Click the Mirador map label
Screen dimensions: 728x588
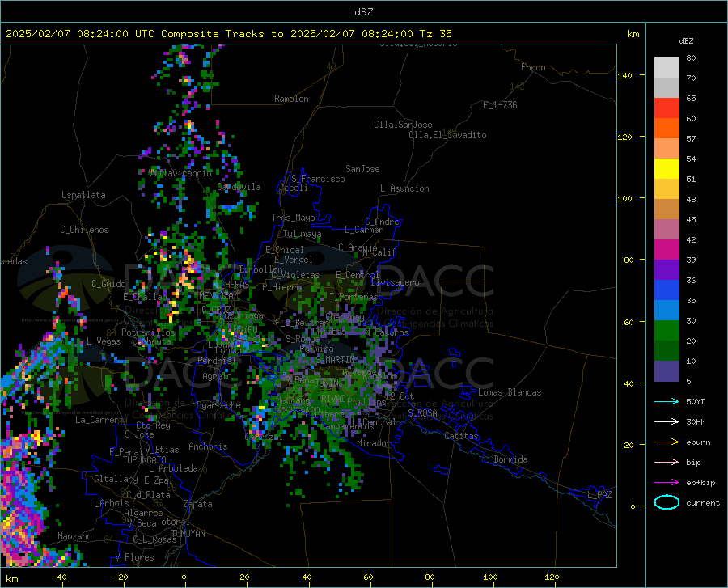pos(373,443)
